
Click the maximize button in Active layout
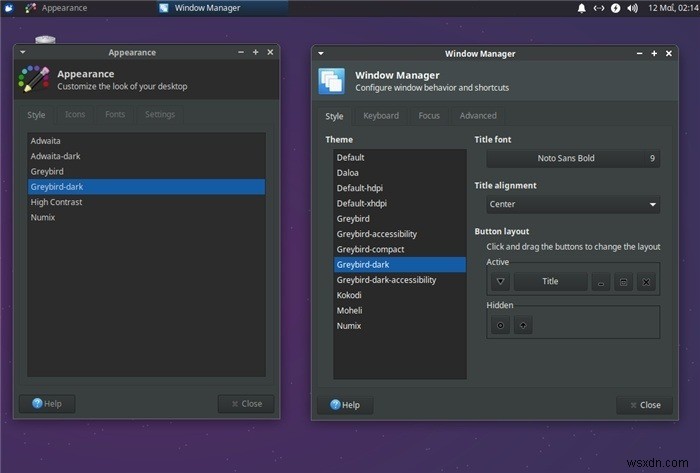tap(623, 282)
